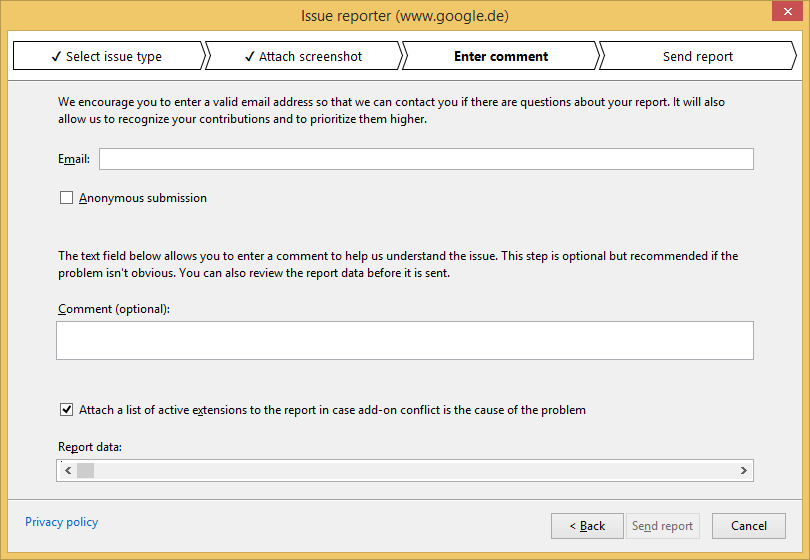This screenshot has height=560, width=810.
Task: Click the Report data horizontal scrollbar thumb
Action: tap(85, 471)
